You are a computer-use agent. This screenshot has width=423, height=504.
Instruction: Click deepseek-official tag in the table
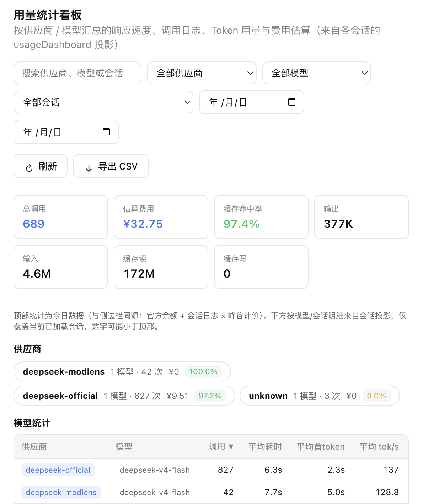(x=58, y=470)
